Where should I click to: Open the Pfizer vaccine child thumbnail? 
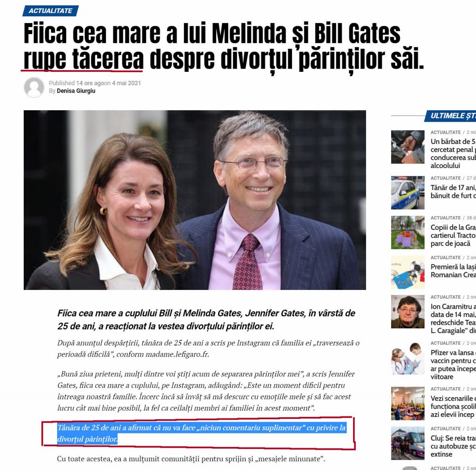coord(408,358)
